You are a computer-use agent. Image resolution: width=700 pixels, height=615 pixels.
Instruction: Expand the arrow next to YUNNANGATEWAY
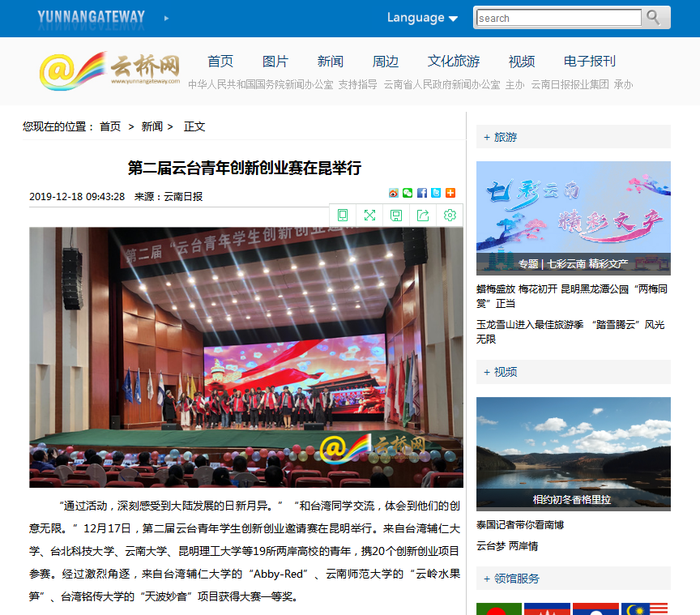tap(167, 18)
